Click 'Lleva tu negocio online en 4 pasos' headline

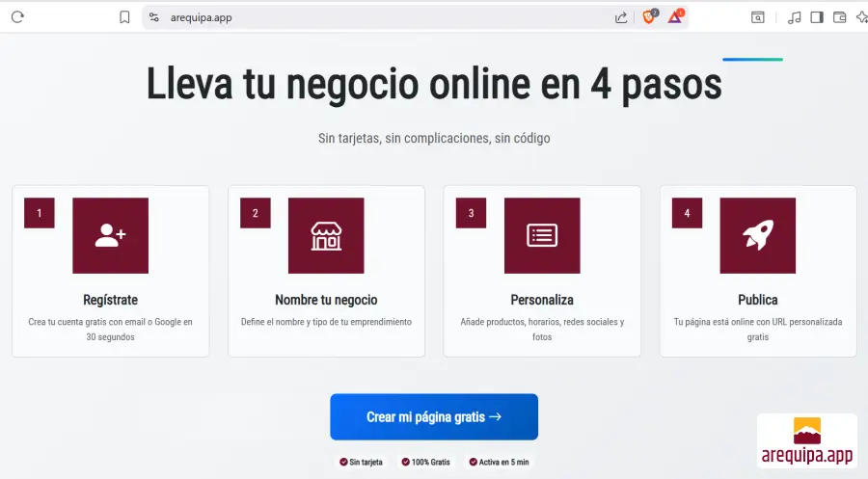pos(434,84)
